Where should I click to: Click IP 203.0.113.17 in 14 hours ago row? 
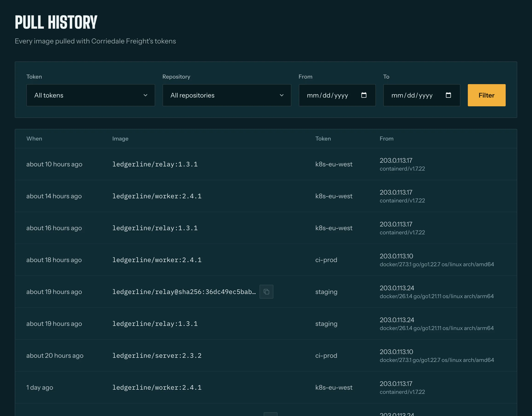[396, 192]
